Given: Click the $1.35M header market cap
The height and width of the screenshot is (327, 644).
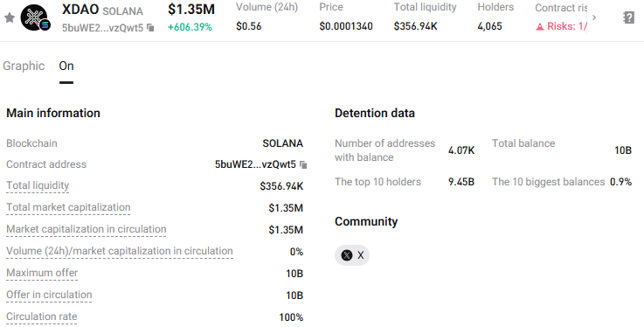Looking at the screenshot, I should click(191, 9).
